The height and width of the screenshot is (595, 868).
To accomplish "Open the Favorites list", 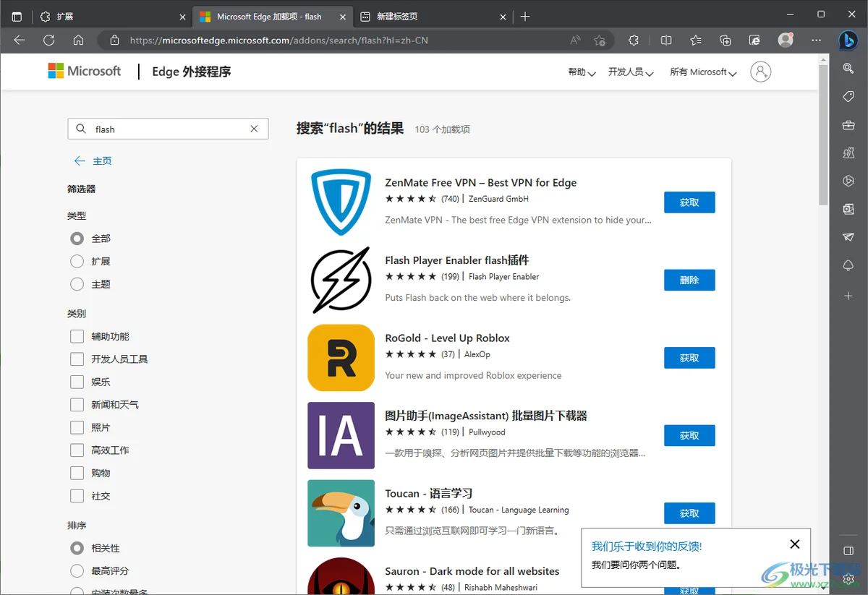I will tap(696, 40).
